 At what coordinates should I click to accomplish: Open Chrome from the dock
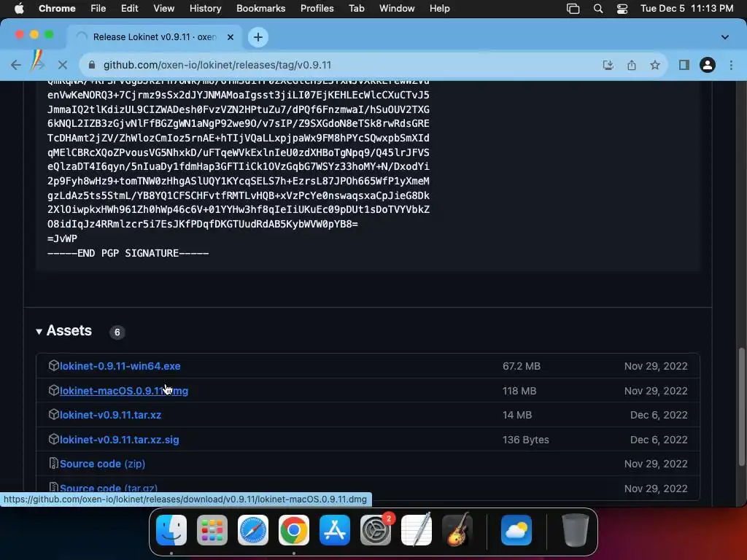[294, 529]
